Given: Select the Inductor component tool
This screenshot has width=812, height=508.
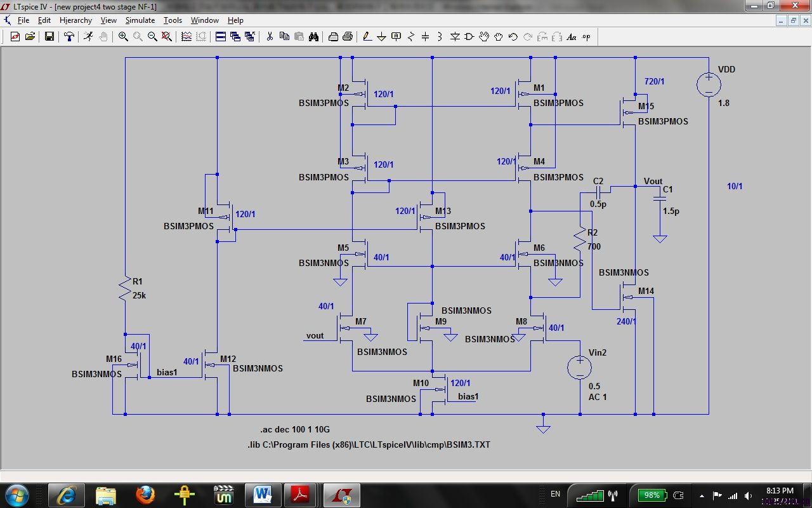Looking at the screenshot, I should pyautogui.click(x=440, y=37).
